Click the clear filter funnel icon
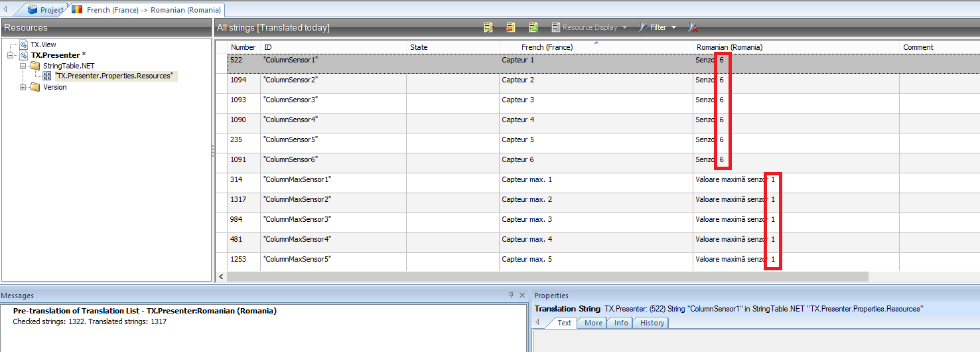This screenshot has height=352, width=980. 692,27
